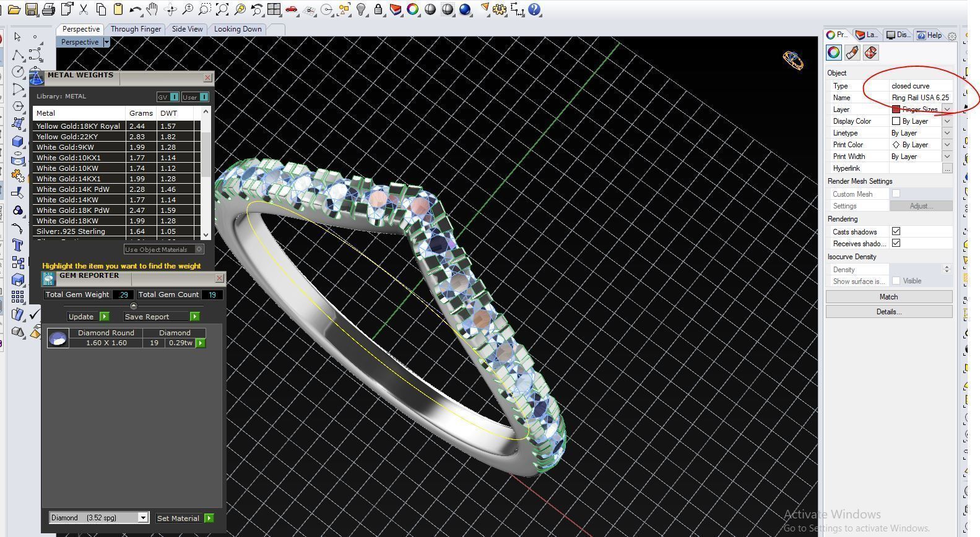Click the Name field Ring Rail USA 6.25

click(x=921, y=98)
